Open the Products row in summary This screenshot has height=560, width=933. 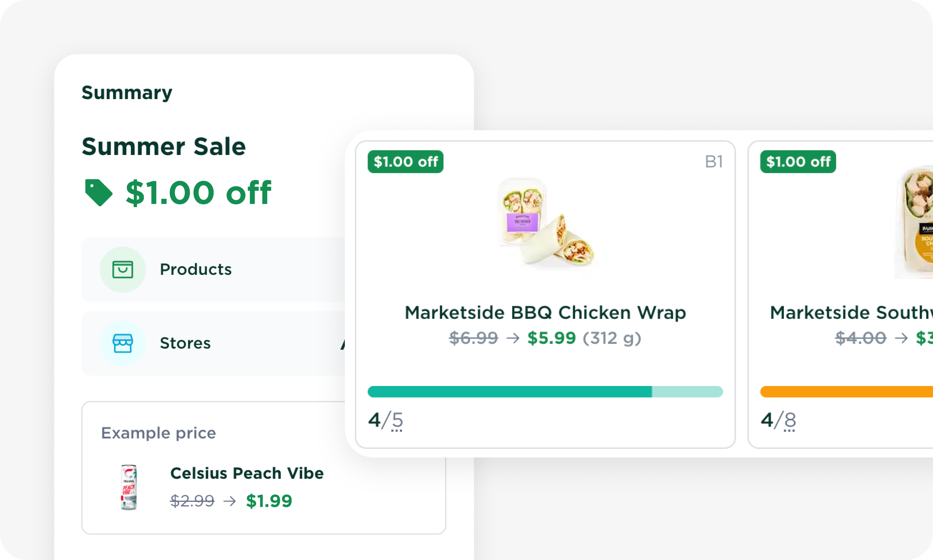tap(213, 269)
